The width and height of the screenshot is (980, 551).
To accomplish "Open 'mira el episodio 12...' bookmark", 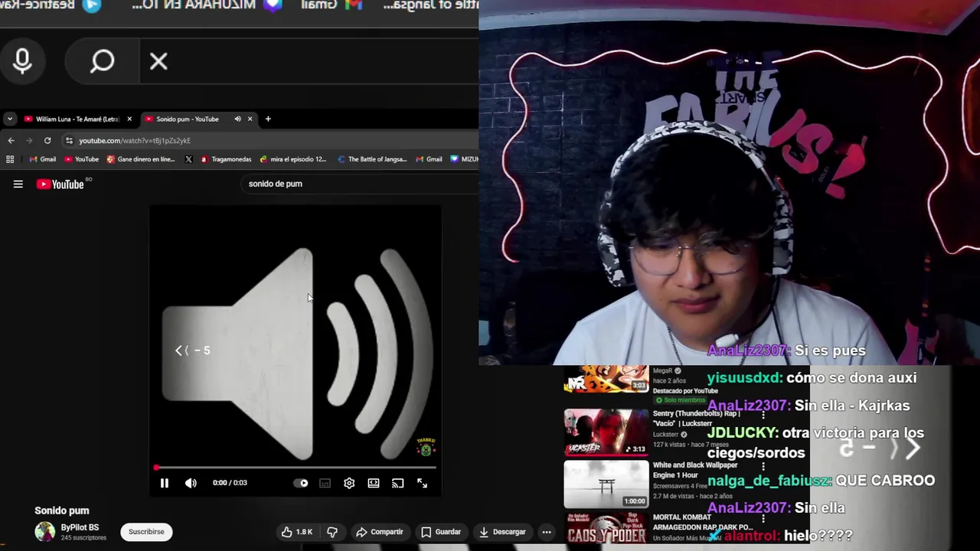I will click(x=293, y=159).
